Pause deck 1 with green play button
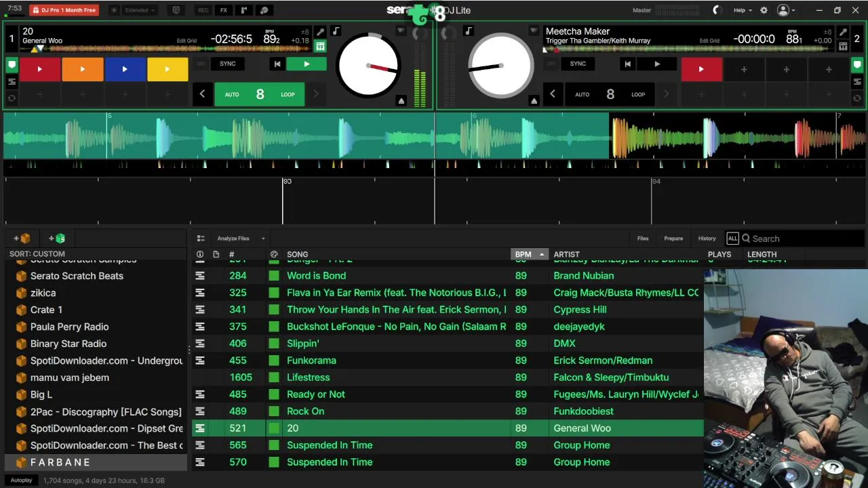This screenshot has width=868, height=488. pos(307,64)
